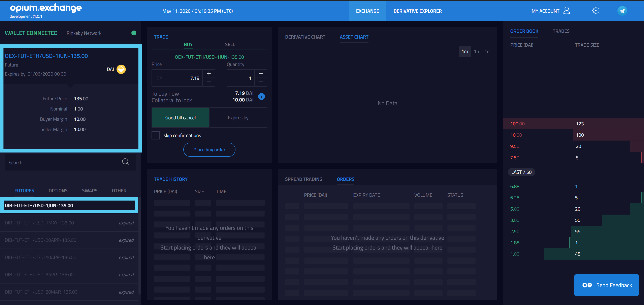Screen dimensions: 644x305
Task: Click the 6.25 bid price row
Action: 573,198
